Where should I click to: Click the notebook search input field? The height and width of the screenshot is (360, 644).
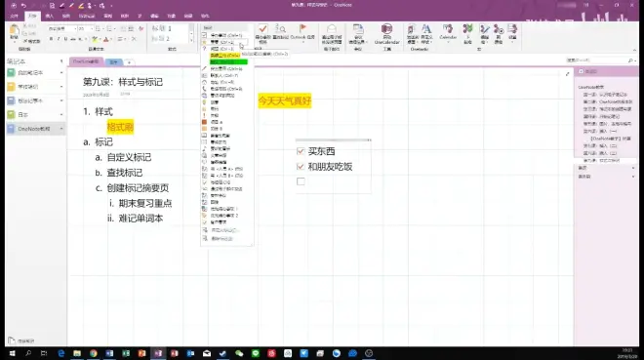coord(597,60)
